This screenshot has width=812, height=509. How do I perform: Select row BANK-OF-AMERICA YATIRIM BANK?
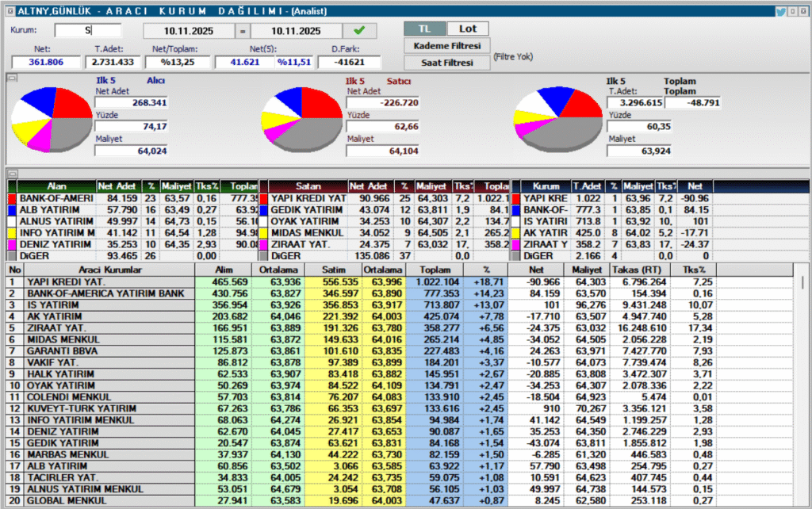point(399,293)
